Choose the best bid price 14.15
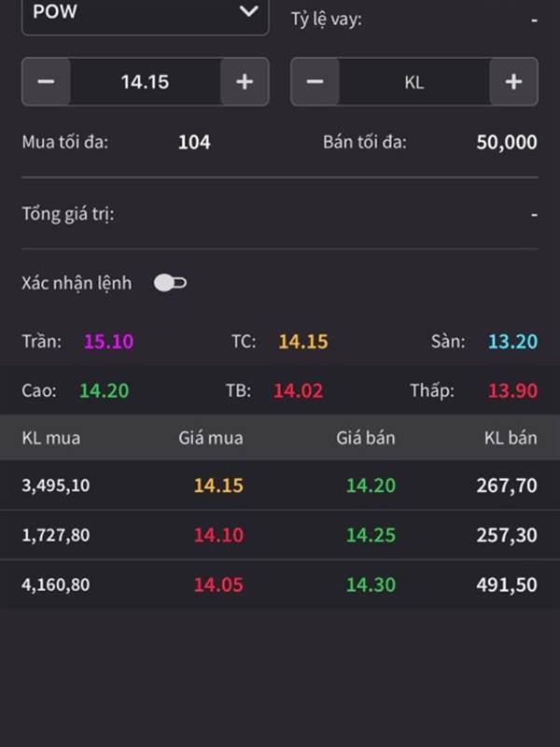Viewport: 560px width, 747px height. pyautogui.click(x=218, y=486)
